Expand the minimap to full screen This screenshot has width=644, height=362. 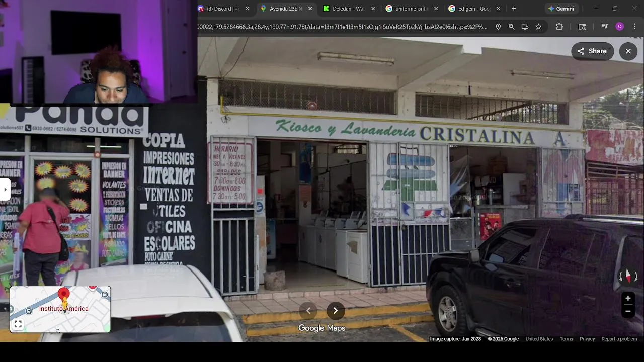coord(18,324)
